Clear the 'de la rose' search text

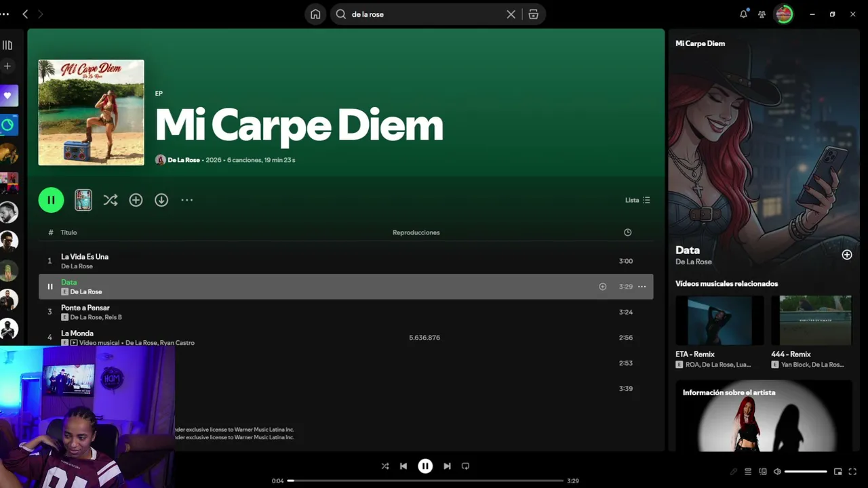tap(511, 14)
